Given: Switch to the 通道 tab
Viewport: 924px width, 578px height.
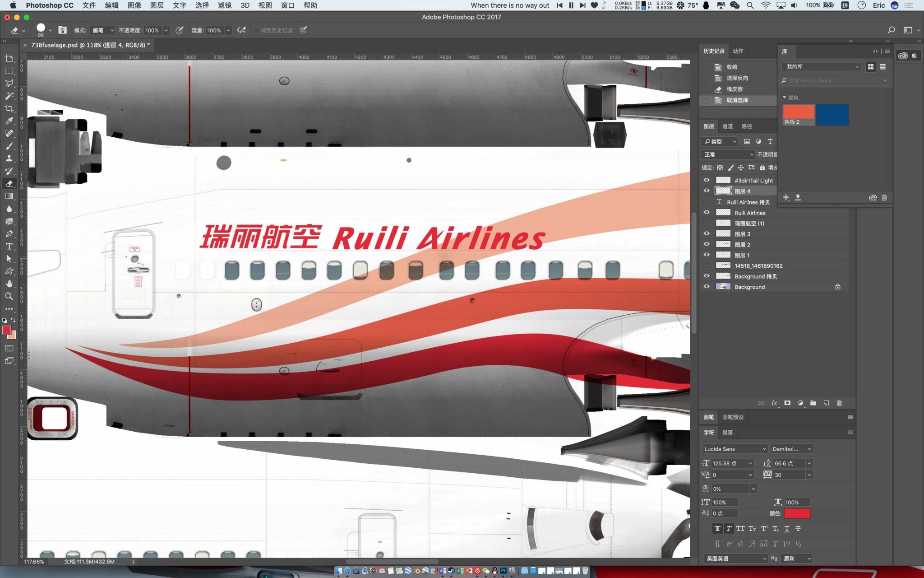Looking at the screenshot, I should (727, 126).
